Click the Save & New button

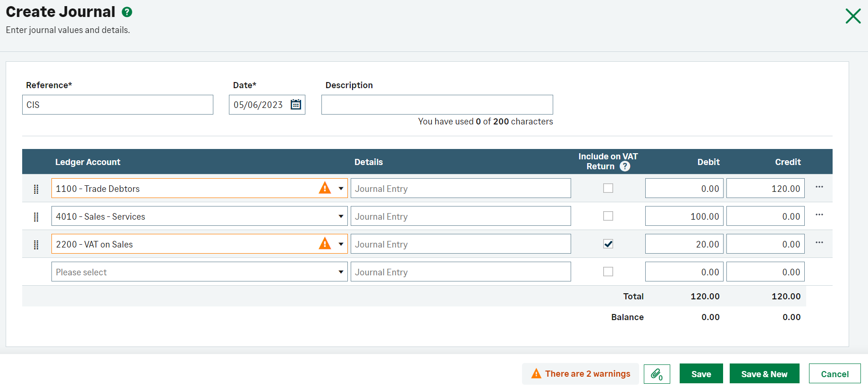[x=765, y=374]
